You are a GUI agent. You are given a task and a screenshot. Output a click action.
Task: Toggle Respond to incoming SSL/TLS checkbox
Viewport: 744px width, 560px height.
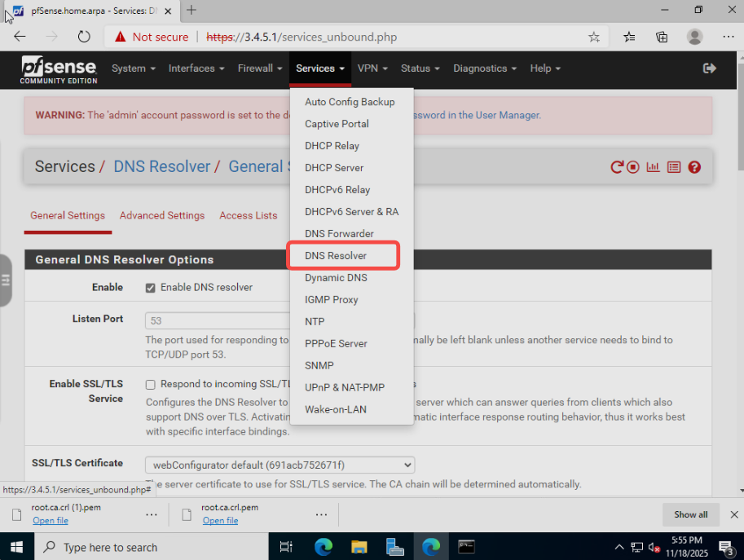[x=151, y=385]
